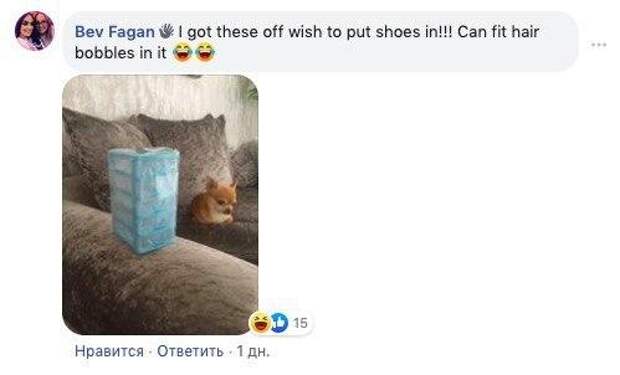Open the commenter's round profile avatar

pyautogui.click(x=34, y=31)
